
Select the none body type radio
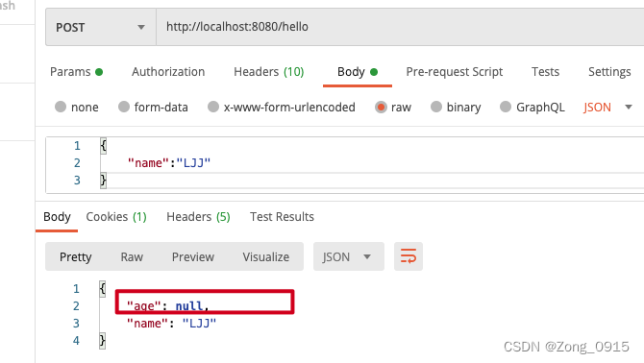coord(61,107)
